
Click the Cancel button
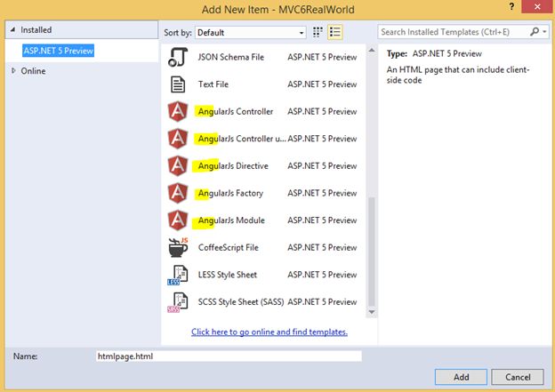[x=518, y=377]
